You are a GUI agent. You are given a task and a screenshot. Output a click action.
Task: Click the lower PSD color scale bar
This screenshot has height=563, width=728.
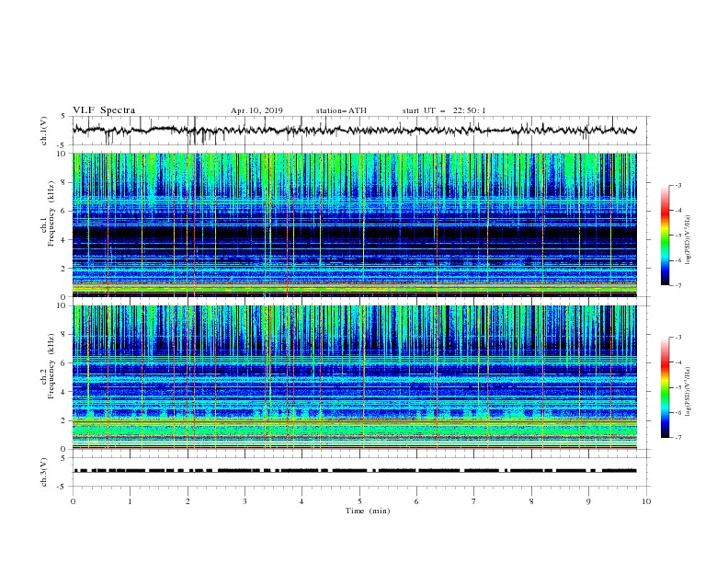click(665, 387)
